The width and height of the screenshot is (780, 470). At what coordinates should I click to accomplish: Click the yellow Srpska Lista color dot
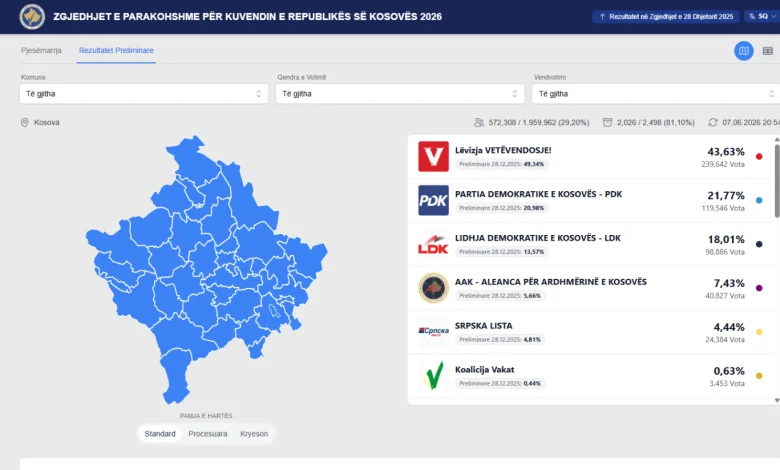click(759, 331)
